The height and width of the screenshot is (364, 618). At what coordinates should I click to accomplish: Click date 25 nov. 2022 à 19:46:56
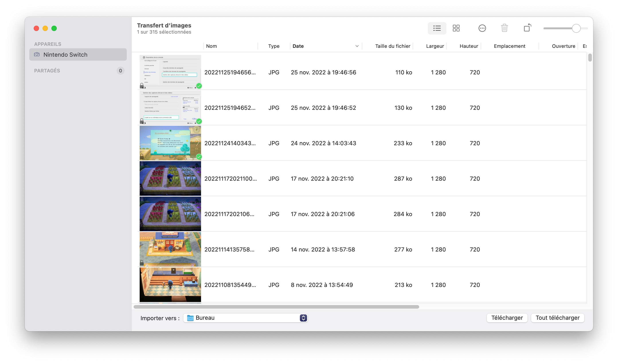coord(323,72)
